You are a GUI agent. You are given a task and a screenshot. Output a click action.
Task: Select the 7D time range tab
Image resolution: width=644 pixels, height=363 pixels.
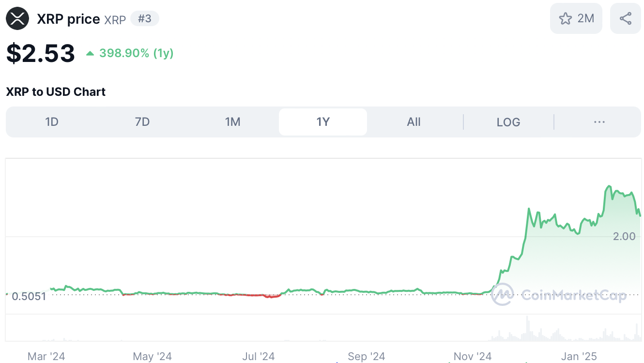pyautogui.click(x=142, y=122)
